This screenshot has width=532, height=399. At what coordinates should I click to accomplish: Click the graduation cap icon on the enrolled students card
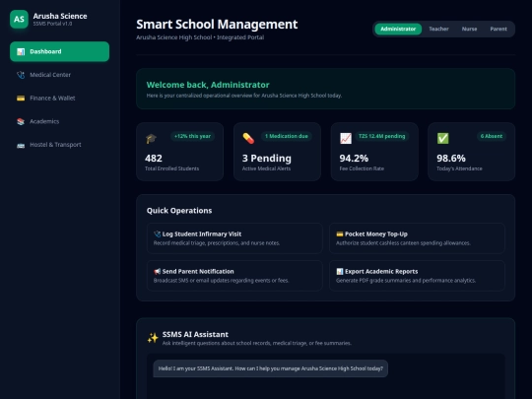tap(151, 139)
